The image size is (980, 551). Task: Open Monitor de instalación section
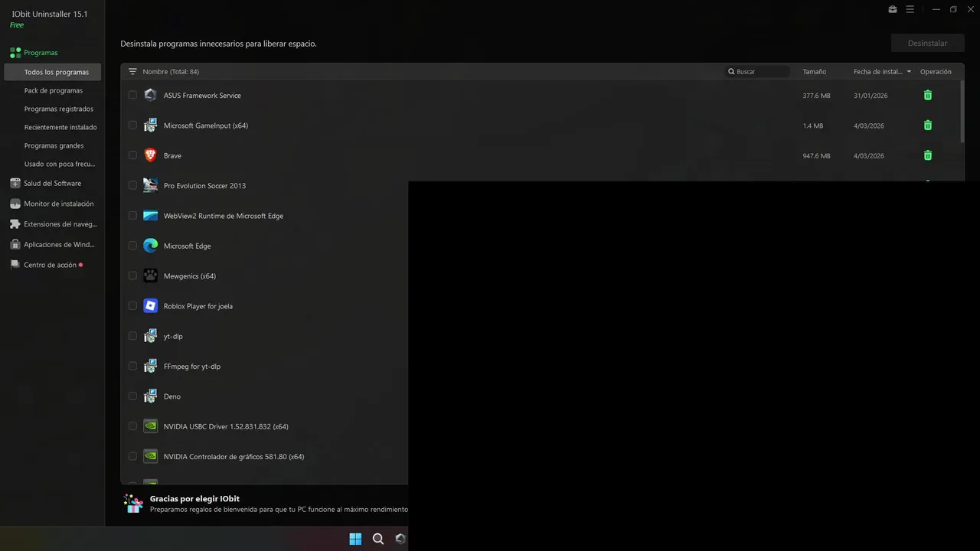pos(52,204)
